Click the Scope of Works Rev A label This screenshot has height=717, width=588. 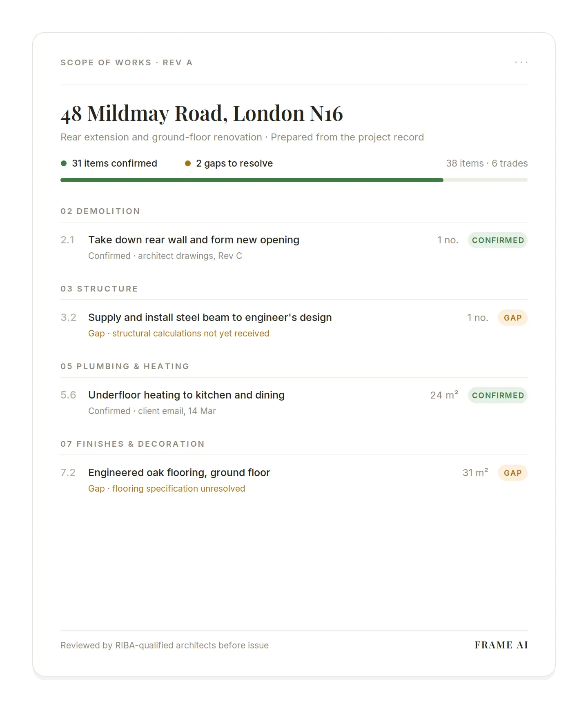click(127, 62)
